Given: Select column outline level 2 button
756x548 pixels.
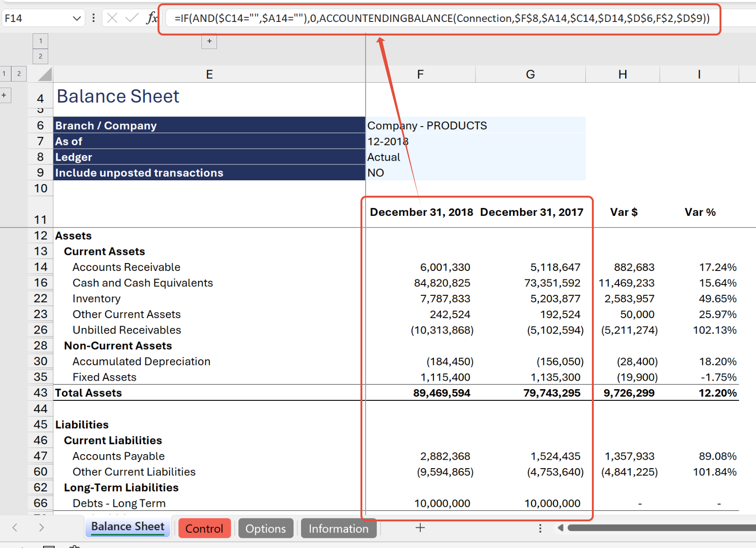Looking at the screenshot, I should [x=41, y=57].
